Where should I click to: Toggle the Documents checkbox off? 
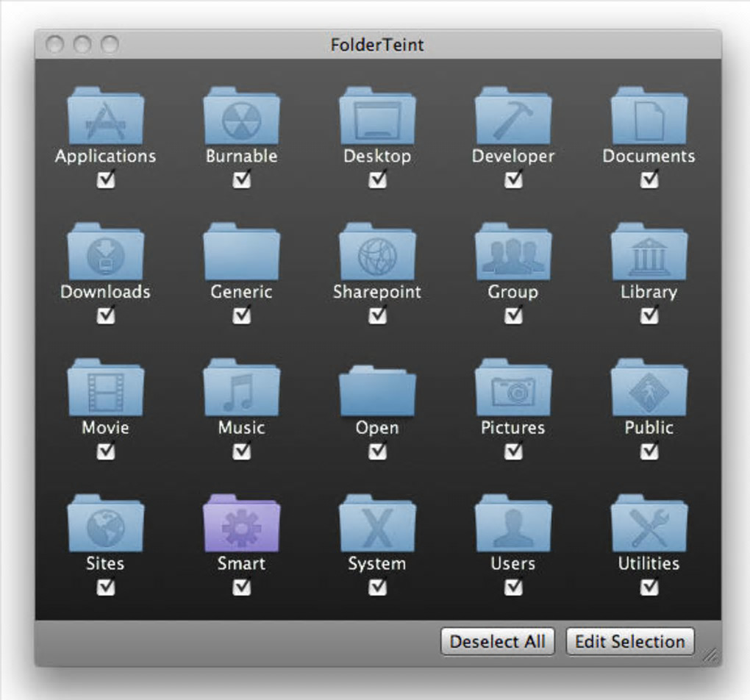tap(649, 180)
